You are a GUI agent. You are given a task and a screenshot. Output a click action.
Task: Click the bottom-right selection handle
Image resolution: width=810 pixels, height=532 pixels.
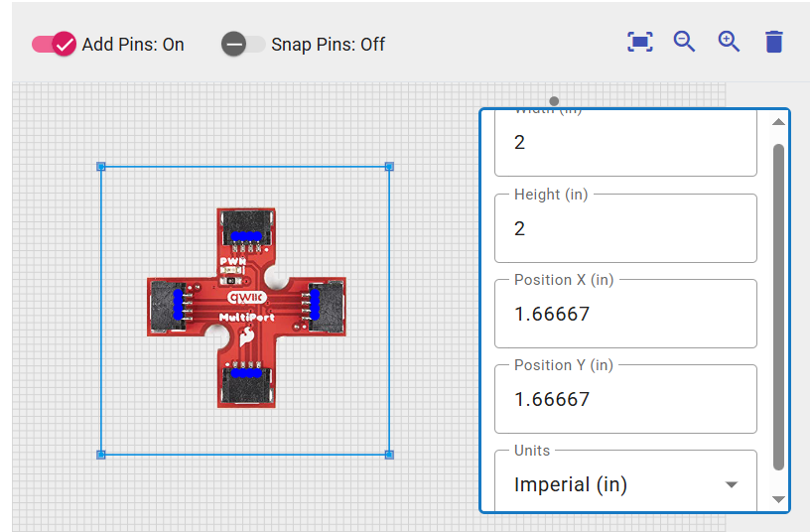tap(389, 455)
